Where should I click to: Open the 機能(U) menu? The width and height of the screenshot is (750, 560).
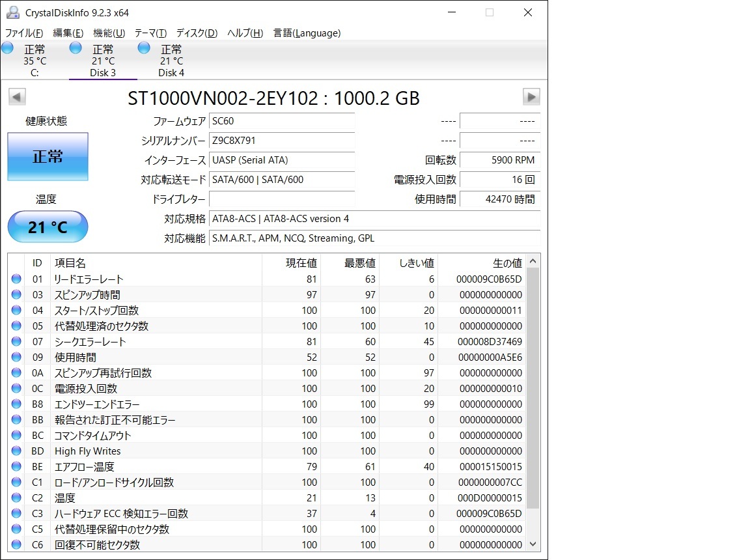point(109,33)
